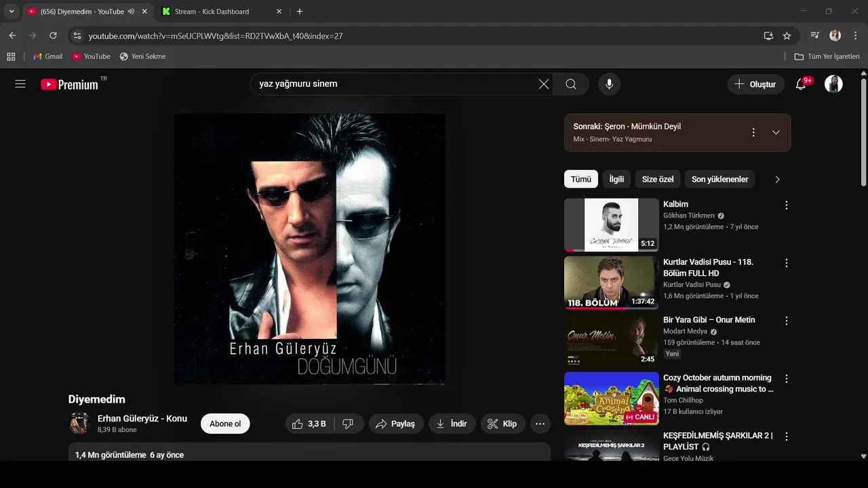Open media control icon in Chrome toolbar

point(815,35)
